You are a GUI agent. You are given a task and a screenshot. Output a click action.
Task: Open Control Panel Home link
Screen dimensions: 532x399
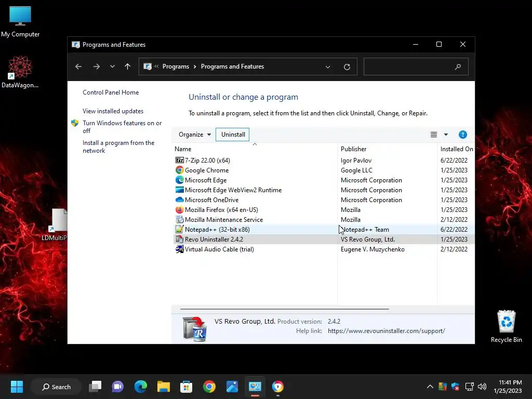pyautogui.click(x=111, y=92)
